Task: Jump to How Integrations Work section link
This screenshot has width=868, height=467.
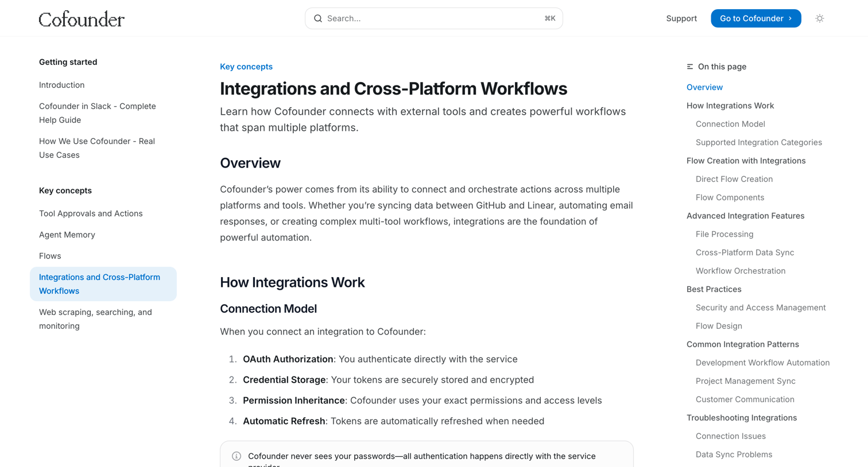Action: 730,106
